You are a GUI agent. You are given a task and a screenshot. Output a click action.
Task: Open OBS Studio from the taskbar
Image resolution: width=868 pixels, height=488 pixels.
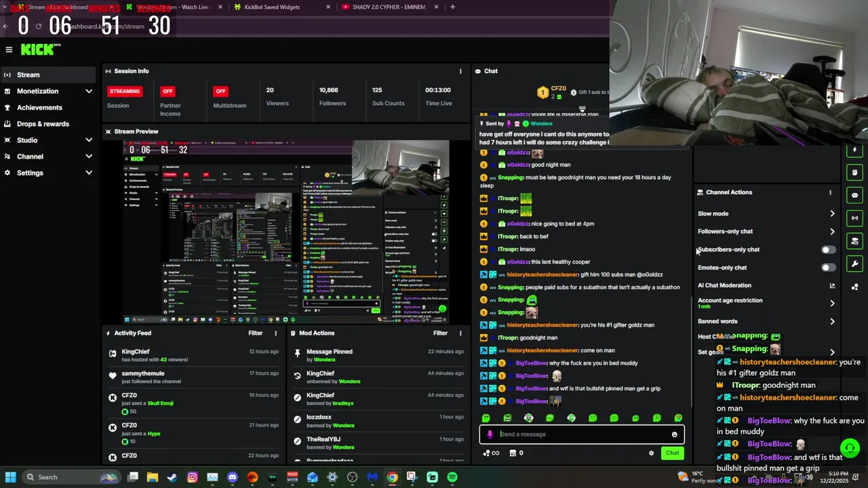pyautogui.click(x=353, y=477)
